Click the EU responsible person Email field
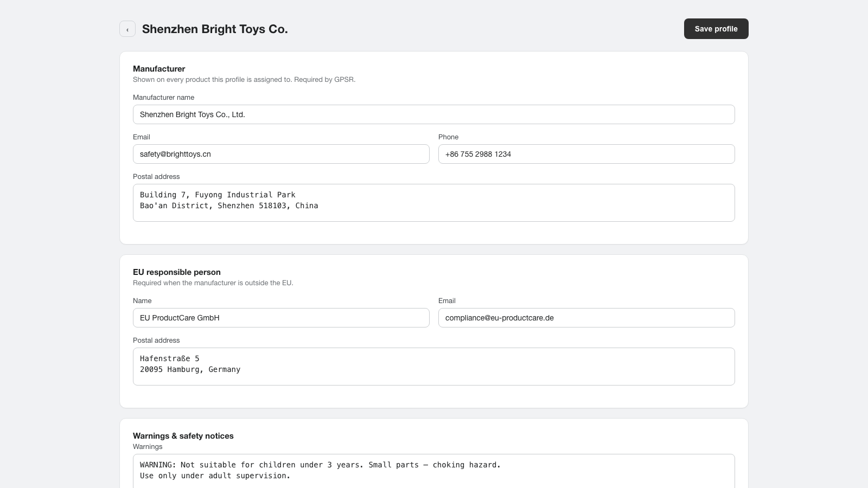The image size is (868, 488). 586,318
